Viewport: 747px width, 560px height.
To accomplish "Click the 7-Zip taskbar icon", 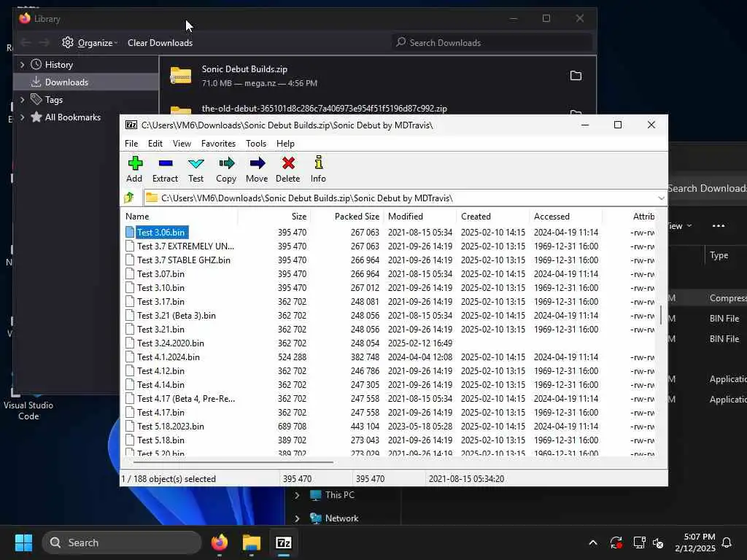I will tap(284, 542).
